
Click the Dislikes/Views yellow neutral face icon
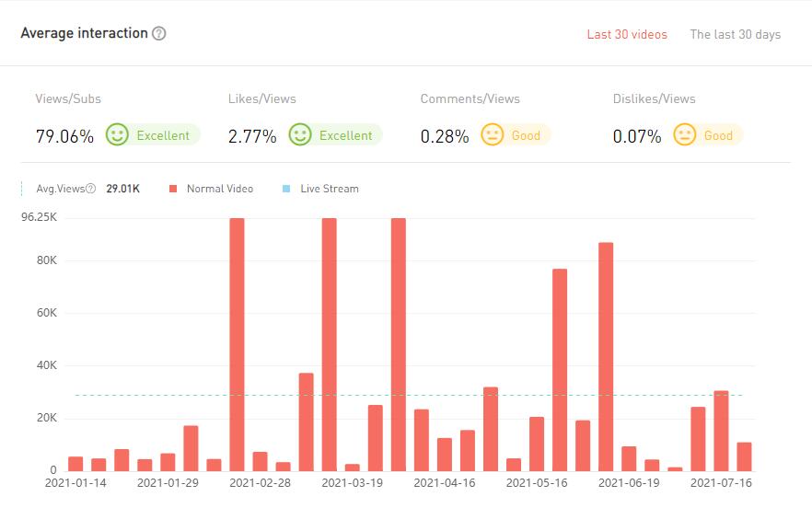tap(685, 135)
